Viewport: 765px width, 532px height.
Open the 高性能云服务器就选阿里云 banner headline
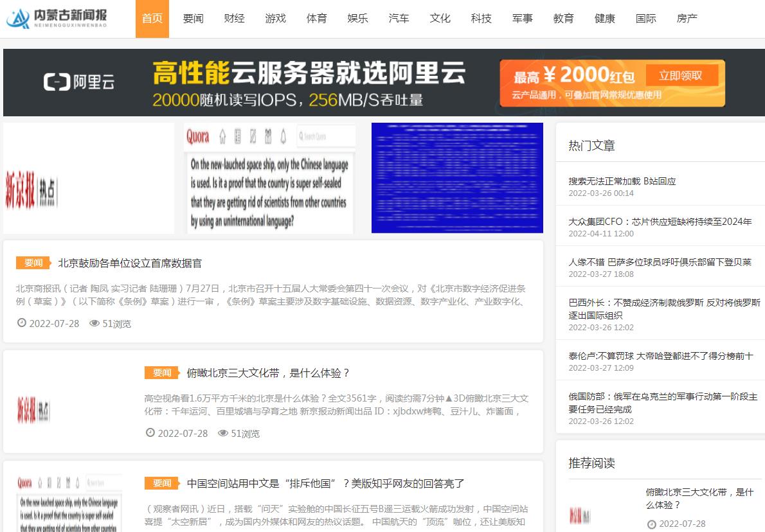point(309,73)
